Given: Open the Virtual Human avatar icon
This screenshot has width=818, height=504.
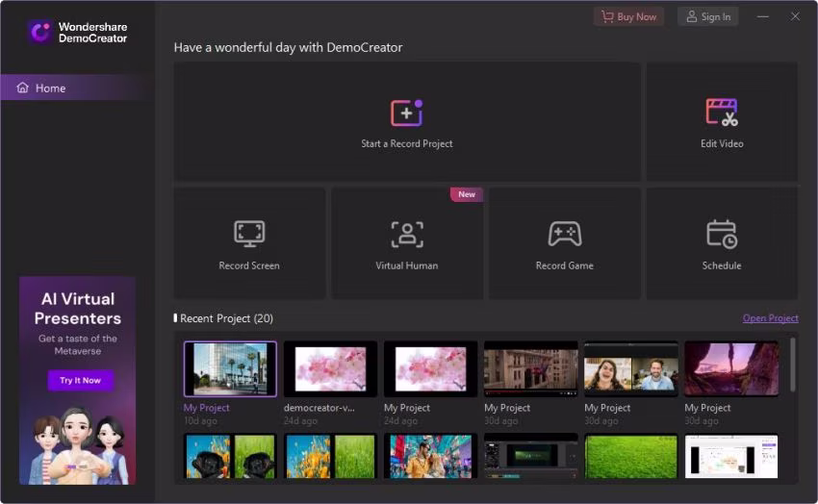Looking at the screenshot, I should pyautogui.click(x=407, y=234).
